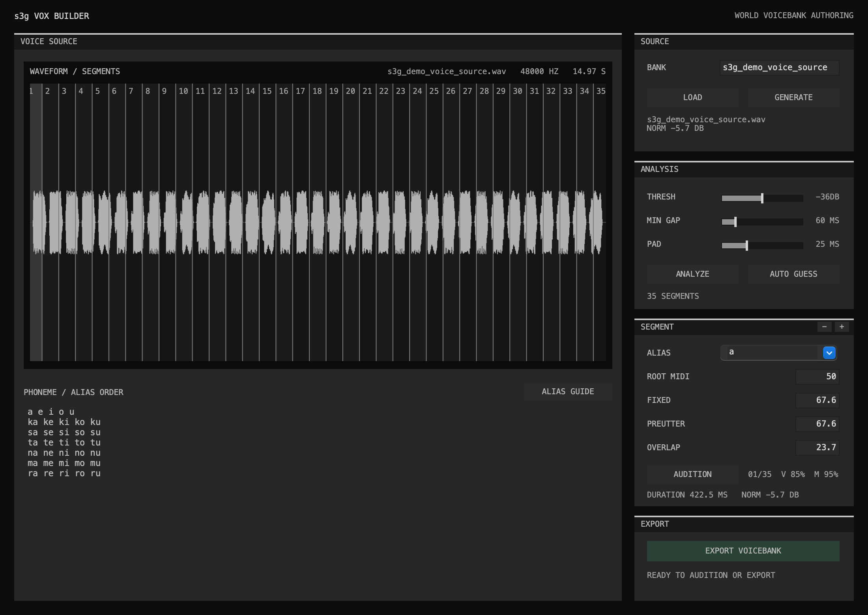The image size is (868, 615).
Task: Click the ANALYZE button
Action: [x=692, y=274]
